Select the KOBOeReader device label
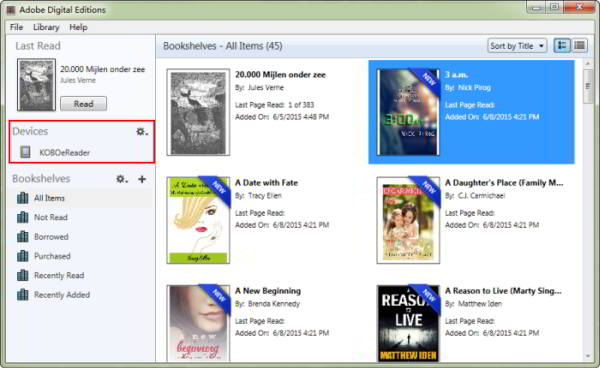The height and width of the screenshot is (368, 600). 65,152
